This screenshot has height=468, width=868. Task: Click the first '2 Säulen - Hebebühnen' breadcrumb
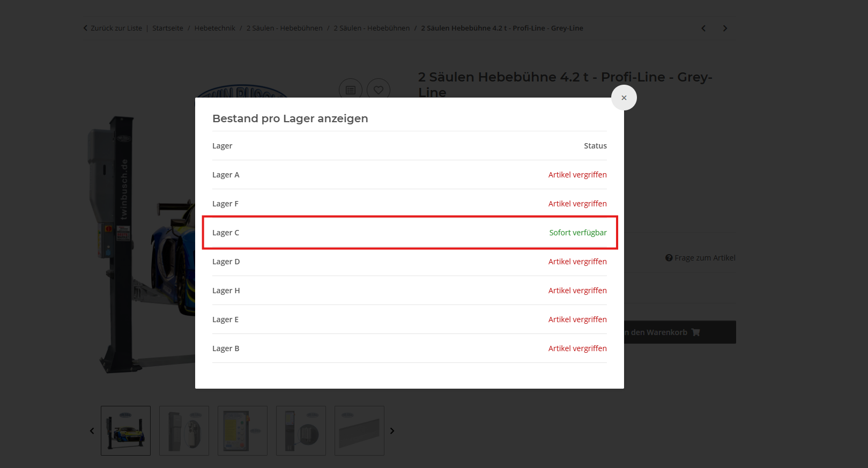[284, 28]
